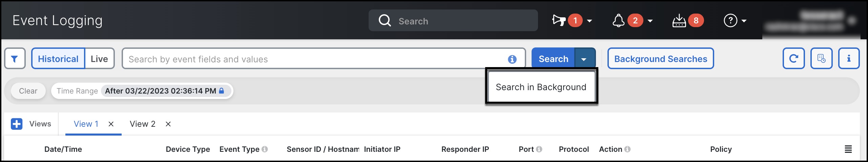Select Search in Background menu option
The height and width of the screenshot is (162, 868).
coord(541,87)
